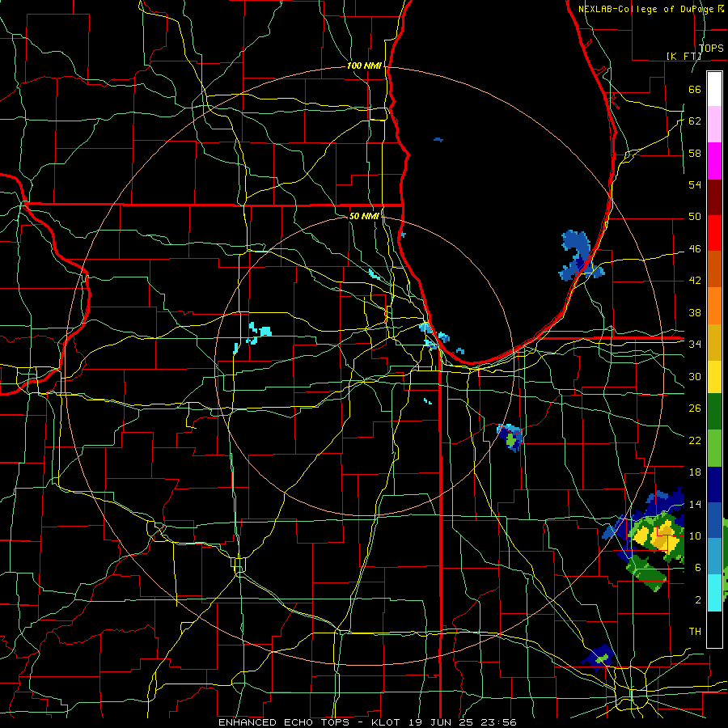Click the white swatch in the tops legend

tap(714, 89)
